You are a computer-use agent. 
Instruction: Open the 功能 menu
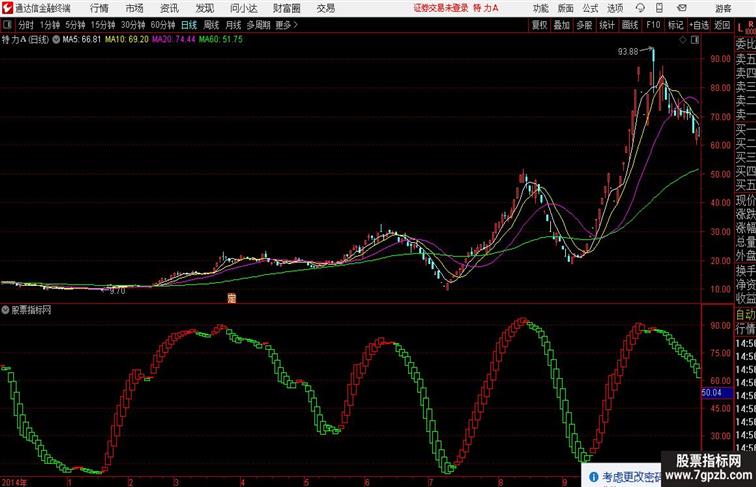pos(540,8)
